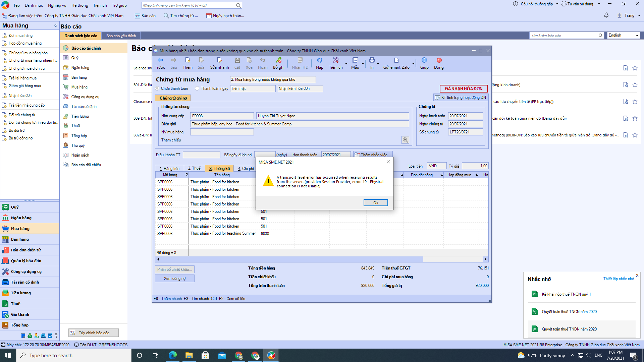Expand the Gửi email, Zalo dropdown arrow
Screen dimensions: 644x362
[413, 64]
